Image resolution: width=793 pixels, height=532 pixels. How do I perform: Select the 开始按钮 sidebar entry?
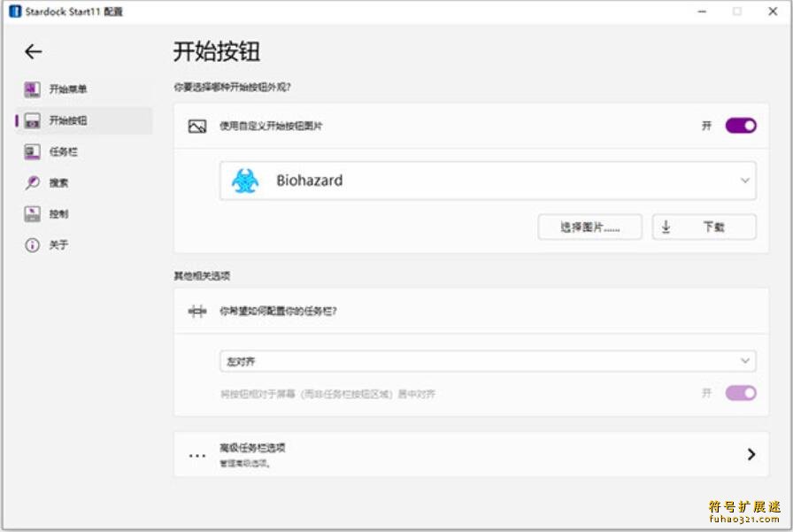coord(83,120)
